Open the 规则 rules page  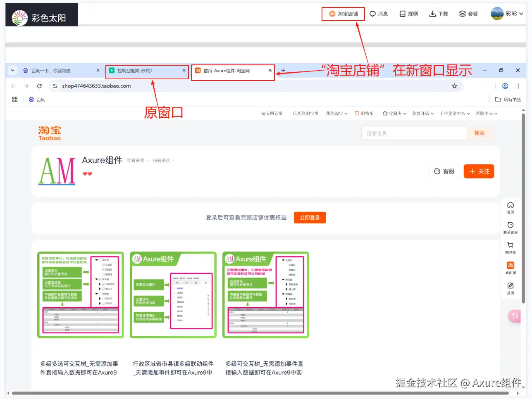[x=408, y=14]
